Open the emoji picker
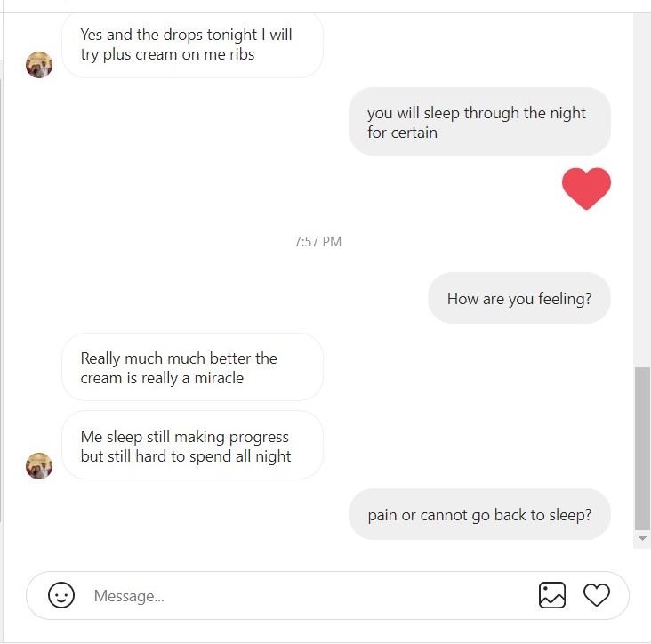The width and height of the screenshot is (651, 644). coord(61,595)
